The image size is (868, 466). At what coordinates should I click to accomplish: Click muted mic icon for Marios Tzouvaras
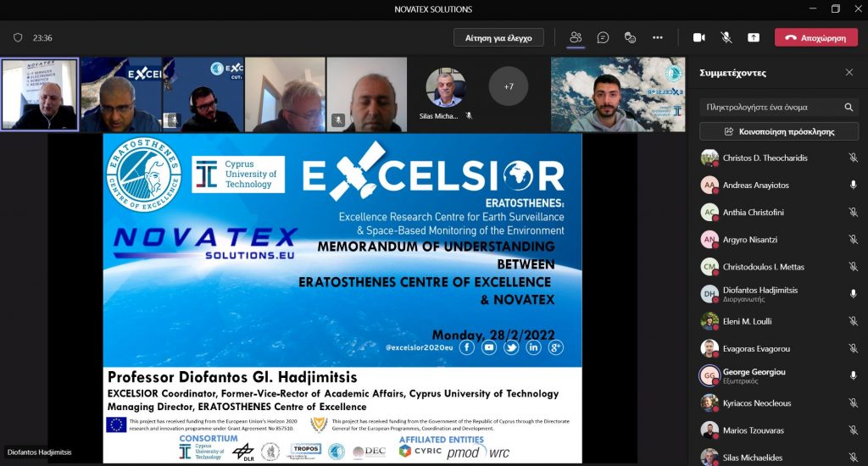click(853, 430)
